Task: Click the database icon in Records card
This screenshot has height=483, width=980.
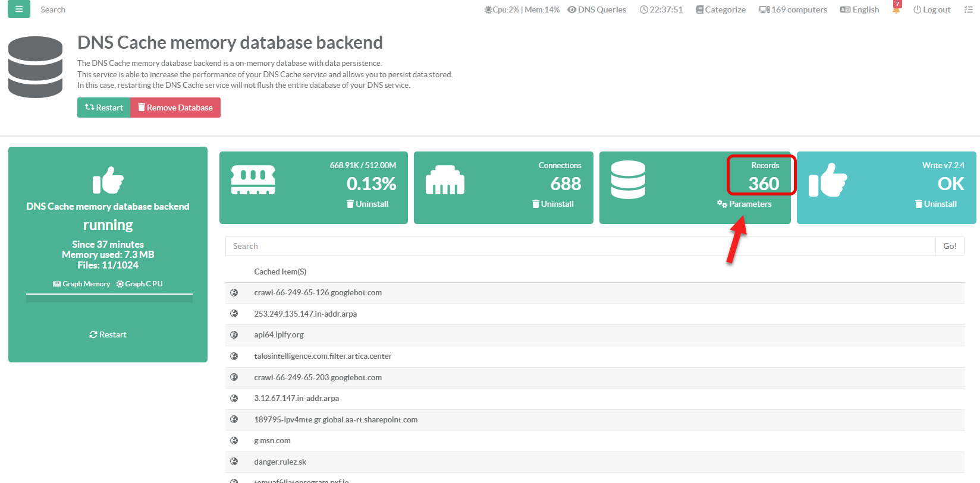Action: 628,180
